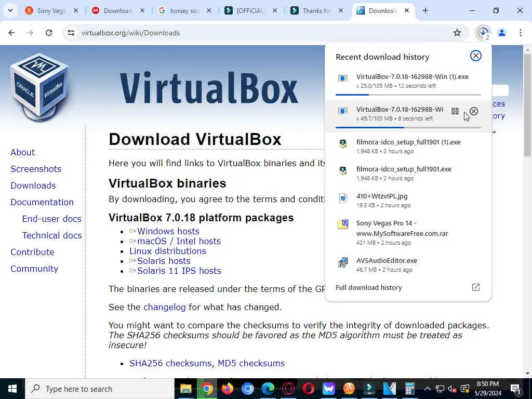The image size is (532, 399).
Task: Open the About sidebar link
Action: 23,152
